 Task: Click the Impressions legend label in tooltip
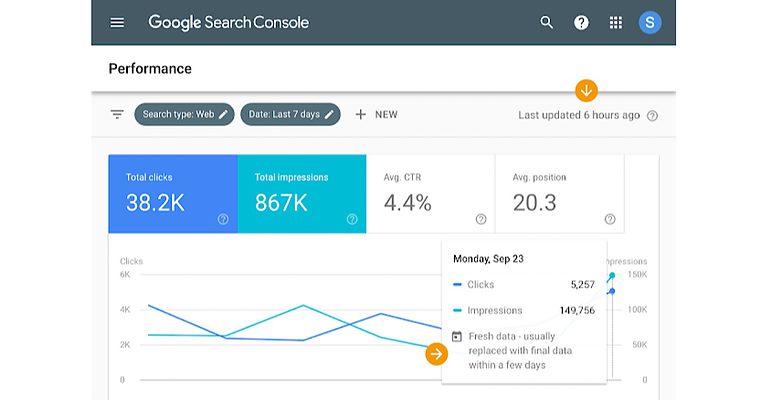click(495, 310)
